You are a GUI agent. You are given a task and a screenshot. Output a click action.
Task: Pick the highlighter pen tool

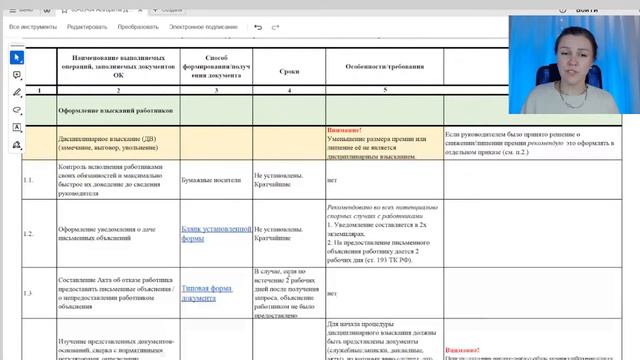17,93
